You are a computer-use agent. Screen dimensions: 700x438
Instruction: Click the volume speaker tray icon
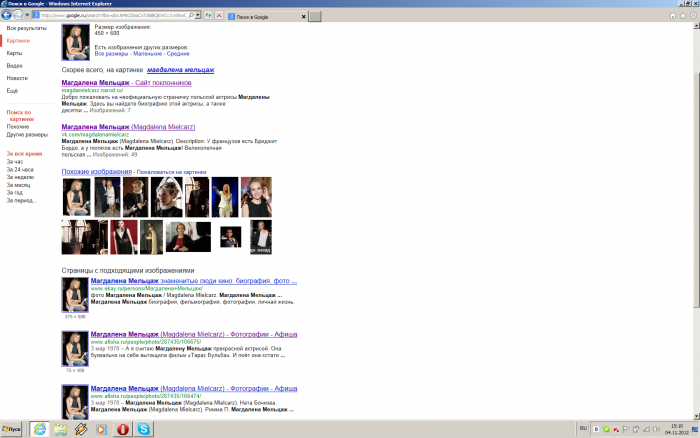pos(656,430)
